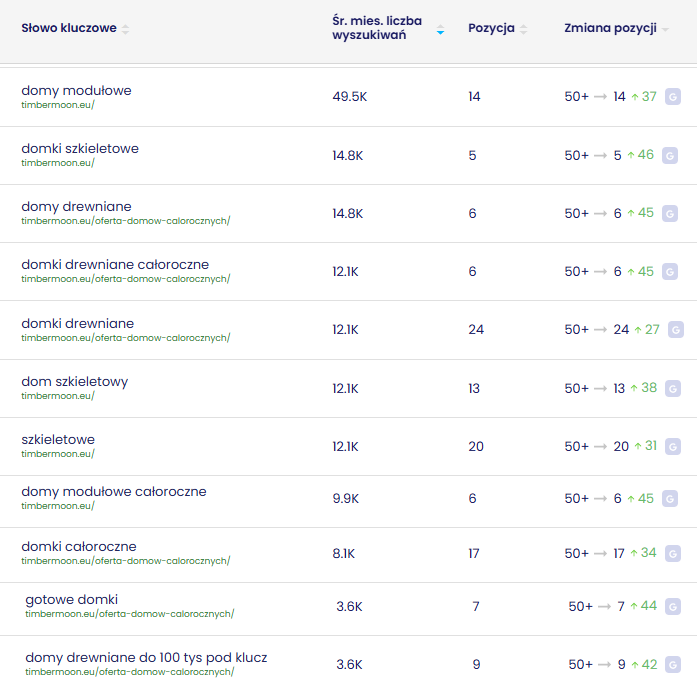Click Google icon in dom szkieletowy row

tap(673, 388)
